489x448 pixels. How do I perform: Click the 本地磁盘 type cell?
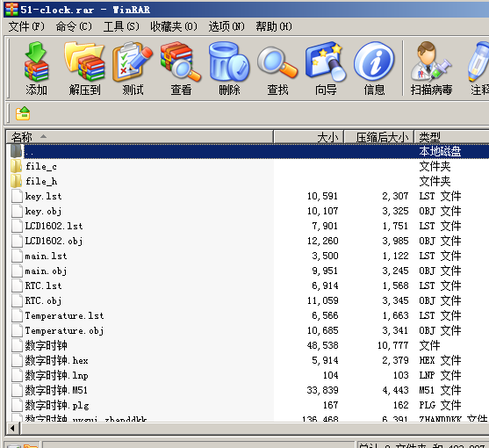(440, 151)
